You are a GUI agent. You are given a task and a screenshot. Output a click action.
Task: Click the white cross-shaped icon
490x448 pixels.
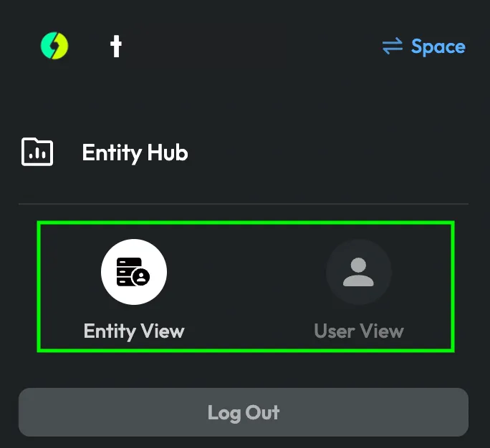[x=115, y=47]
